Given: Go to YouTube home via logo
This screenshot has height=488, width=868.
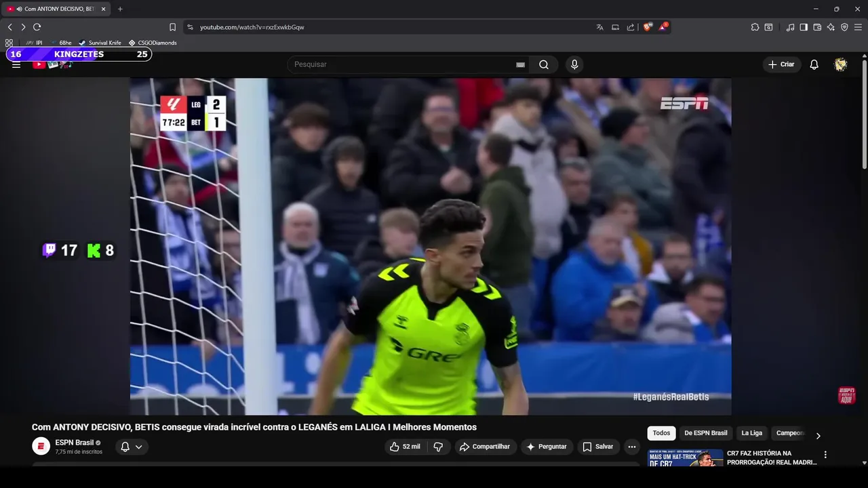Looking at the screenshot, I should click(52, 64).
